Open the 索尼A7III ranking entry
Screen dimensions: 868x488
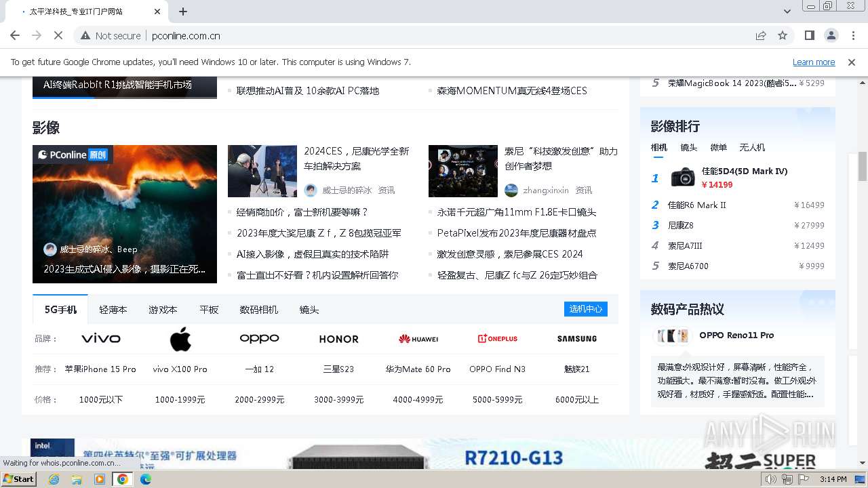click(x=685, y=245)
